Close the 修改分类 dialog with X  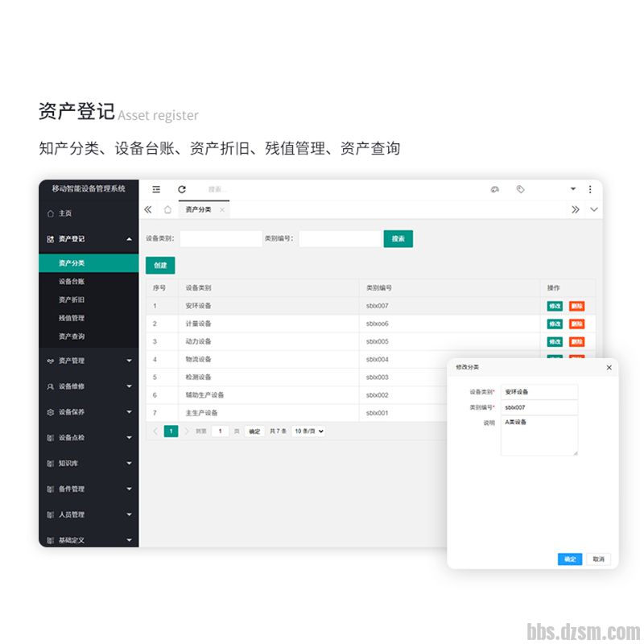point(609,367)
